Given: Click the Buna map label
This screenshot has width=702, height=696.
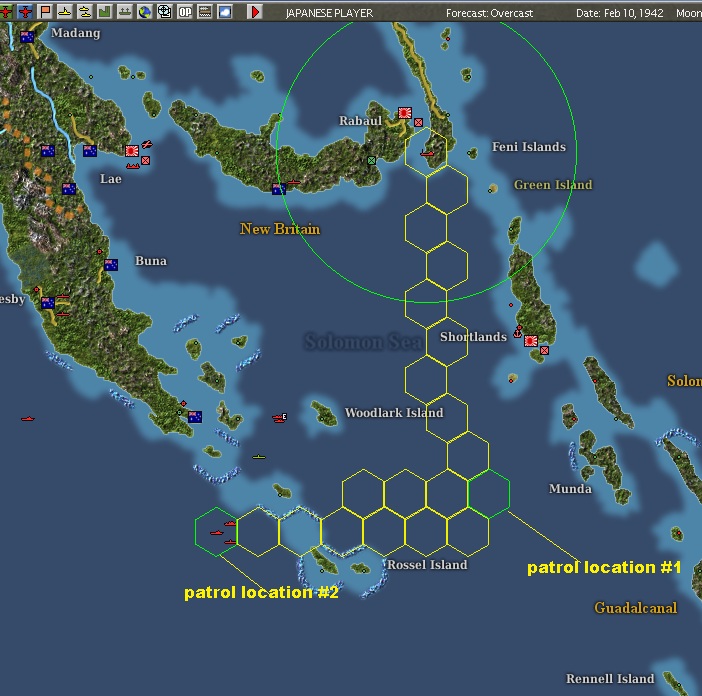Looking at the screenshot, I should tap(151, 261).
